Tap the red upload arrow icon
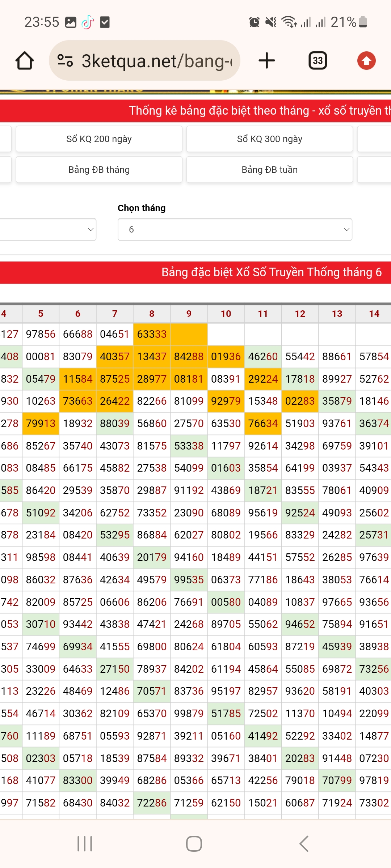The width and height of the screenshot is (391, 868). pos(366,61)
